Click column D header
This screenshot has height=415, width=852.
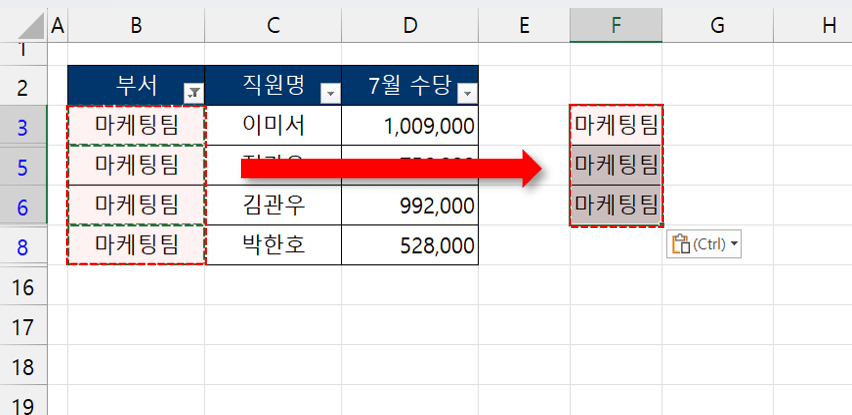[x=409, y=24]
